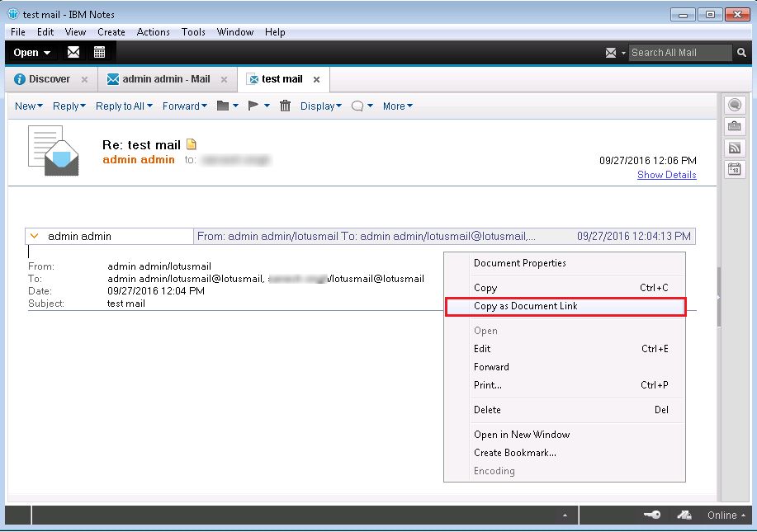Click the mail search scope envelope icon
The height and width of the screenshot is (532, 757).
click(x=611, y=53)
